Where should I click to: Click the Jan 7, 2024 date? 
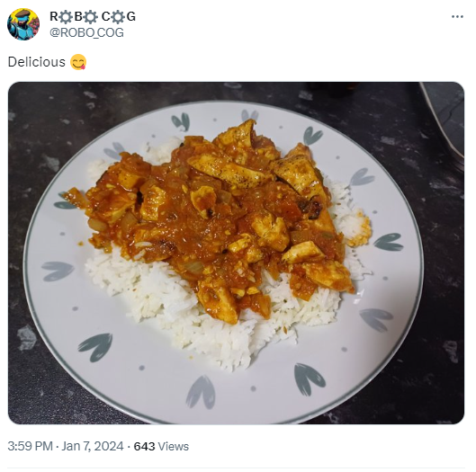point(93,446)
